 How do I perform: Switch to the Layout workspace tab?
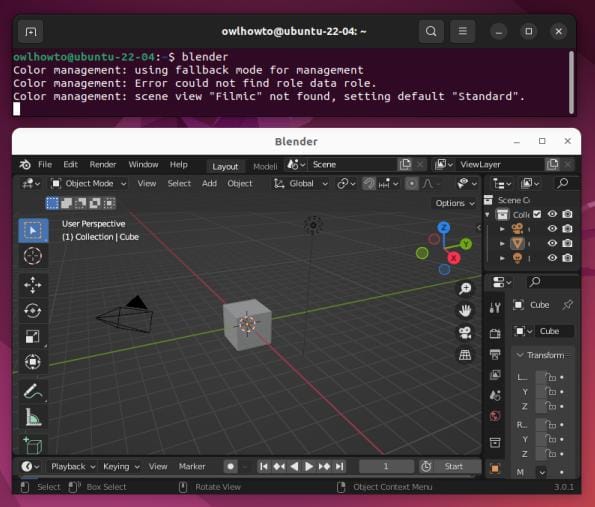pyautogui.click(x=225, y=166)
